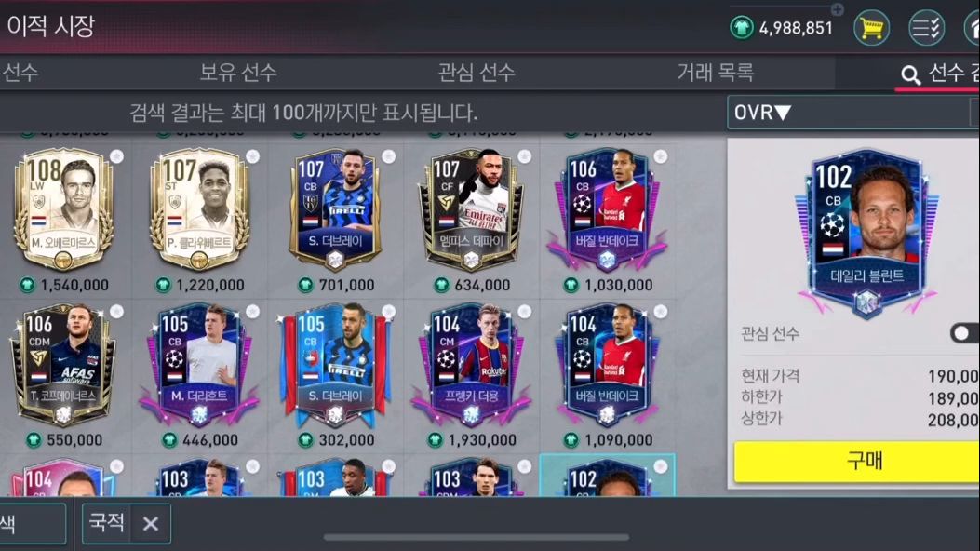Mark 멤피스 데파이 card favorite circle

524,156
